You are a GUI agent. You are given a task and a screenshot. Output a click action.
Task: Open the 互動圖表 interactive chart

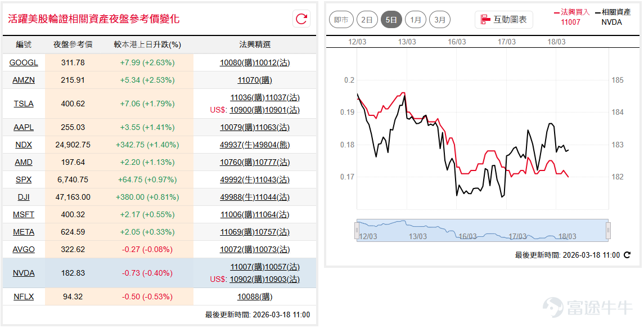tap(504, 19)
